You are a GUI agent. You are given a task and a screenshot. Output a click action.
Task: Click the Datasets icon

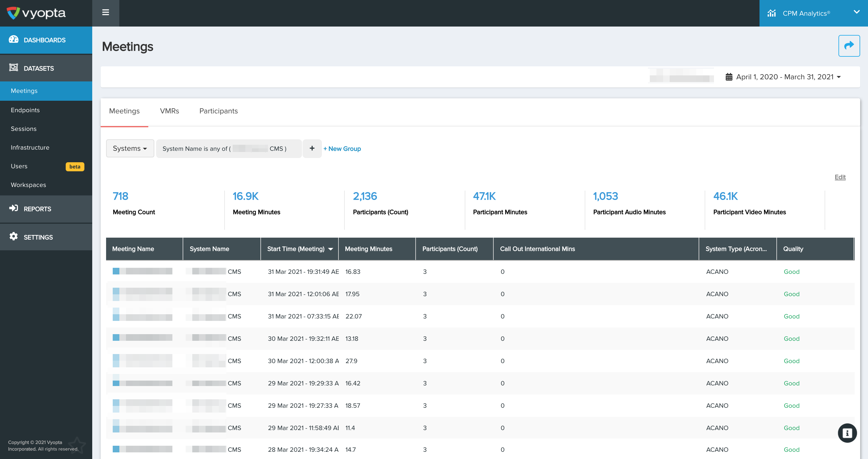(14, 68)
